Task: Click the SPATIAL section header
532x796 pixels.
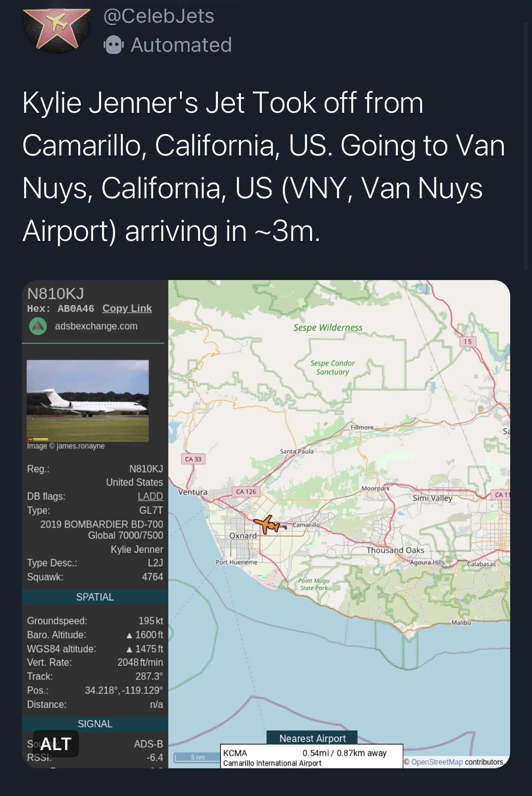Action: 95,597
